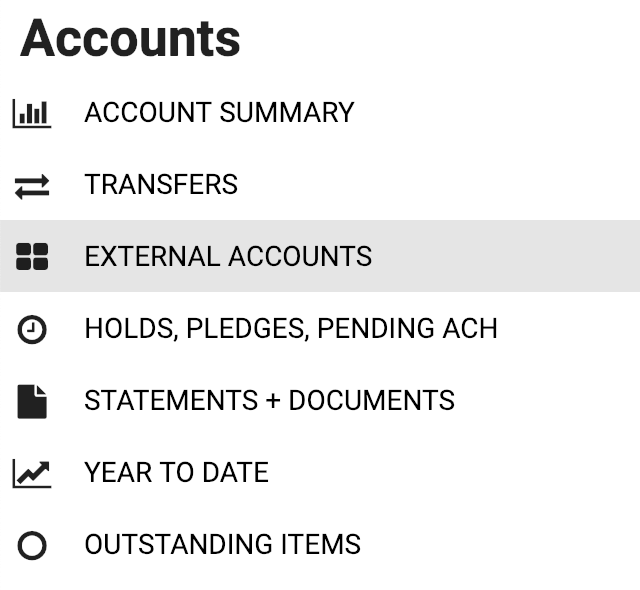Screen dimensions: 640x590
Task: Click empty space in highlighted External Accounts row
Action: coord(510,257)
